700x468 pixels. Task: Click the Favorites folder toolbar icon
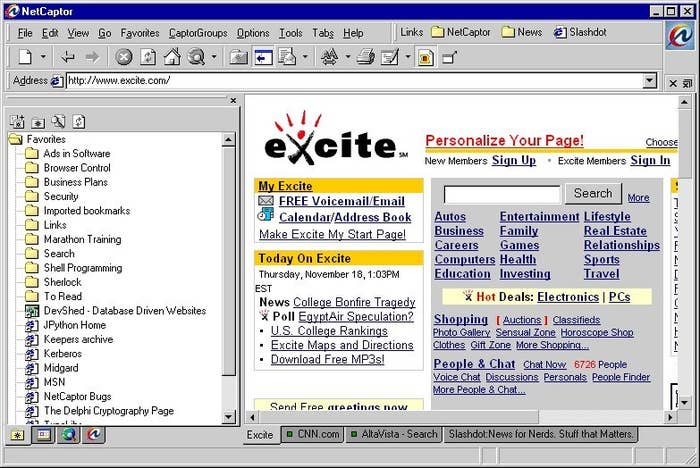click(x=238, y=57)
